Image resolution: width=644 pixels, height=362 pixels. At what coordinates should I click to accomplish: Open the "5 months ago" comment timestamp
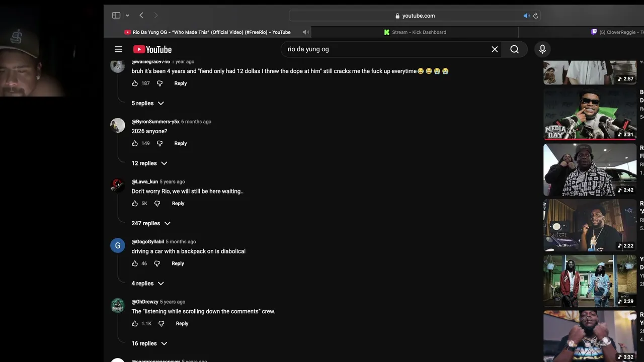(x=181, y=242)
